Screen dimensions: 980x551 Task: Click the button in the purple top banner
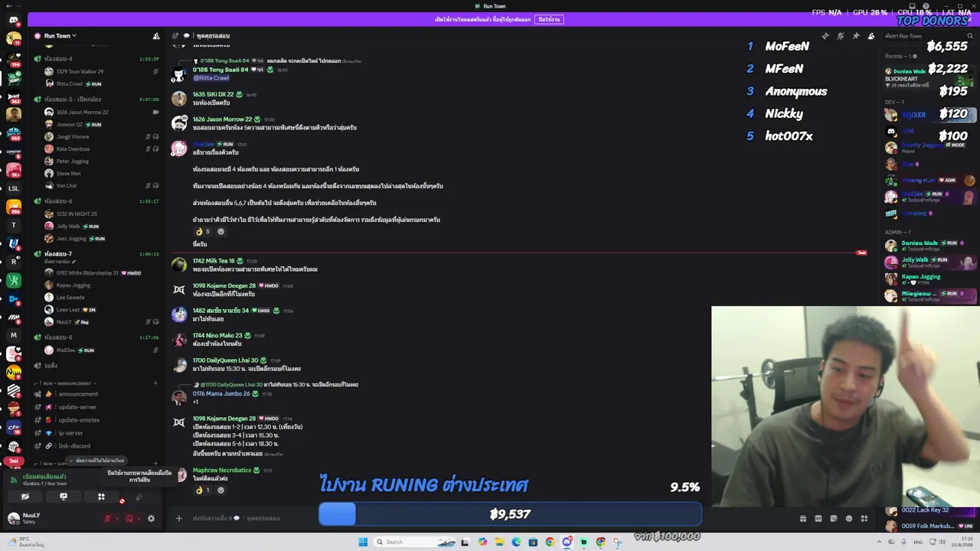(x=549, y=19)
